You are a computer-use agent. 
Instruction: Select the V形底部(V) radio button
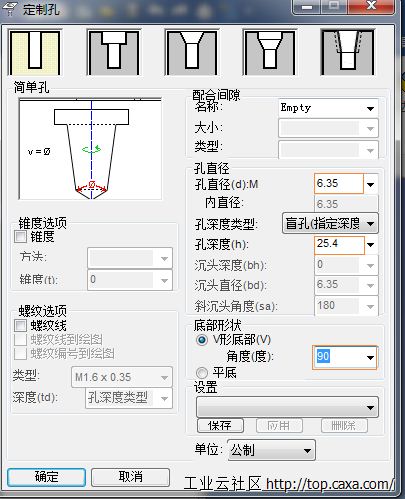point(202,340)
